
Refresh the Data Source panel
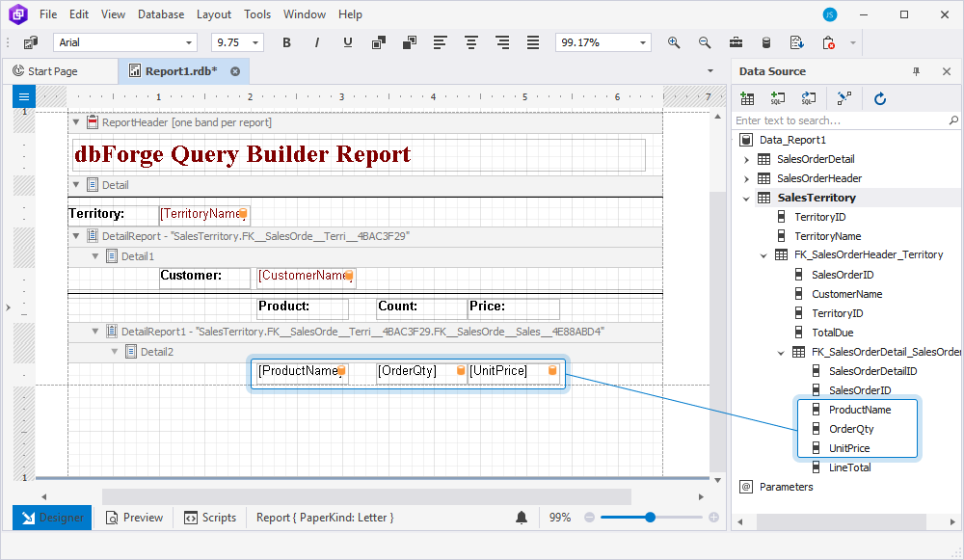[x=880, y=98]
